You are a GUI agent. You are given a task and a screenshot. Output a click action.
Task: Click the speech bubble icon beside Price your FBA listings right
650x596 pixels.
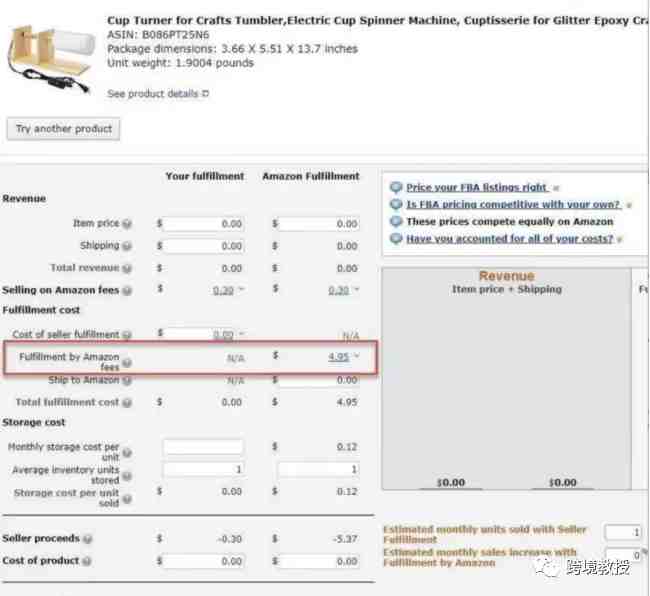click(x=396, y=188)
